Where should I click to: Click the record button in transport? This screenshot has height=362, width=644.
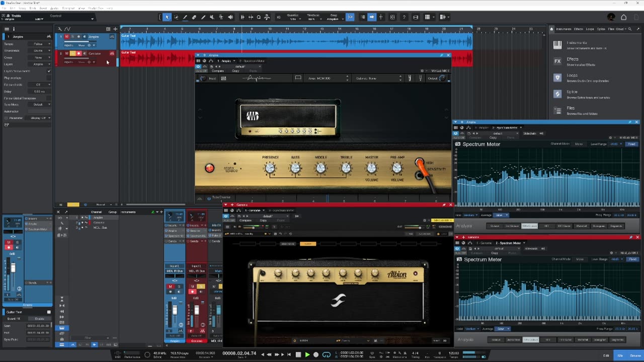coord(316,354)
